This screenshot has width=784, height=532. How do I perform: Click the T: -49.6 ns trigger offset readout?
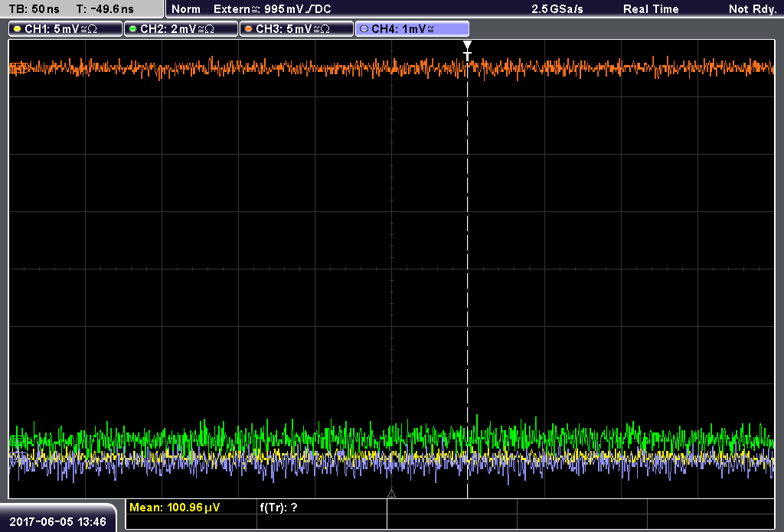pyautogui.click(x=105, y=9)
